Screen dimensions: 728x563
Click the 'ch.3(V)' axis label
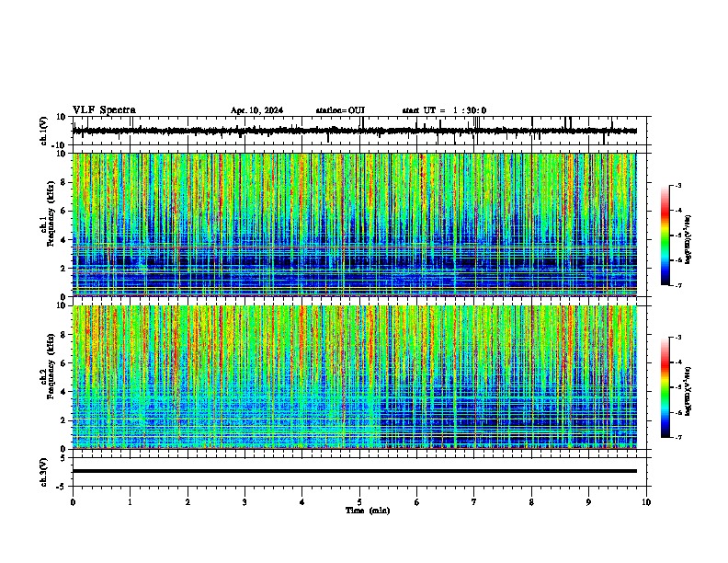43,472
